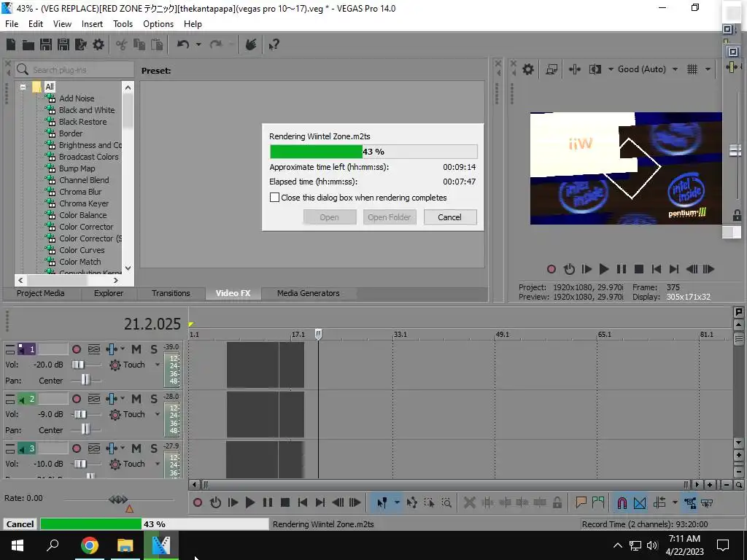Screen dimensions: 747x560
Task: Open the Touch automation dropdown on track 2
Action: click(x=158, y=414)
